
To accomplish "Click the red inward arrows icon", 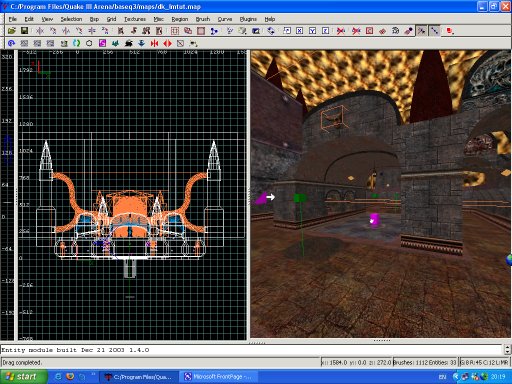I will tap(154, 43).
